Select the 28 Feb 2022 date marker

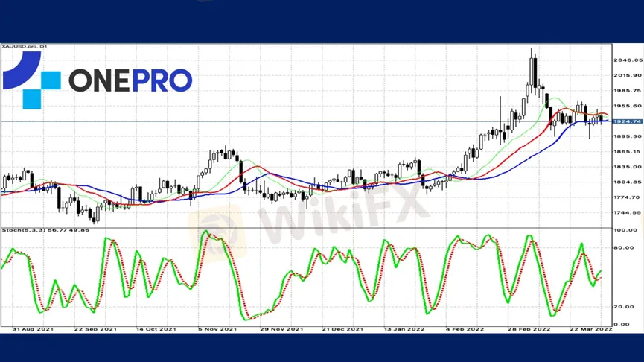click(x=529, y=328)
